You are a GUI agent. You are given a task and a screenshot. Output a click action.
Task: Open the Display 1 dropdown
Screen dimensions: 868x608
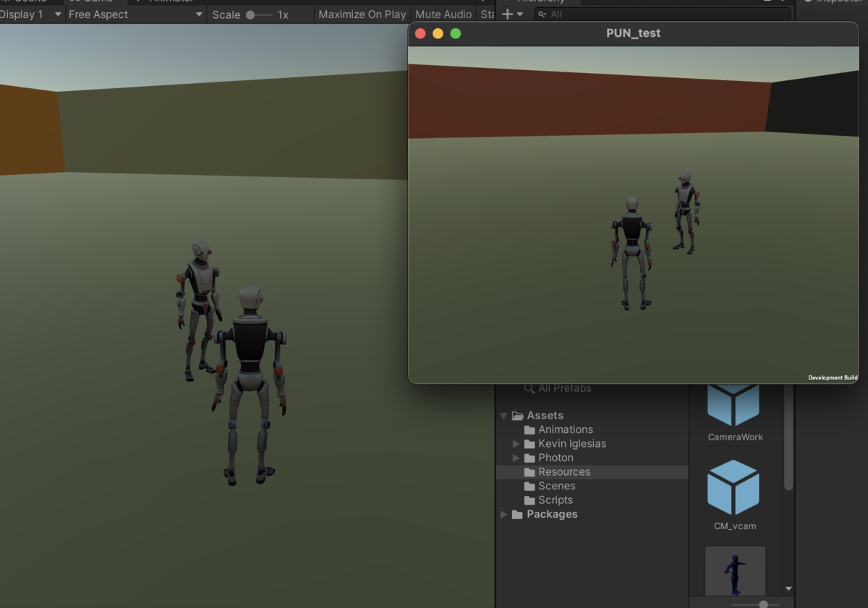point(32,14)
